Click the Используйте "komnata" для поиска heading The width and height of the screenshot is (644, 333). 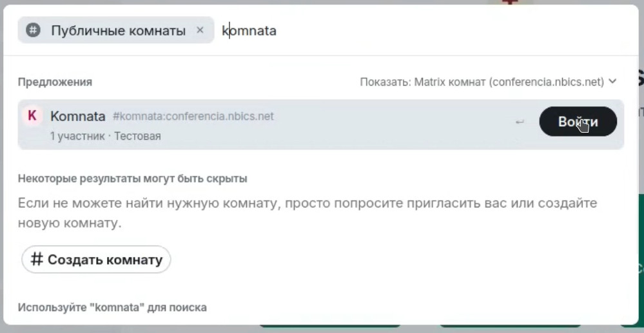(112, 307)
